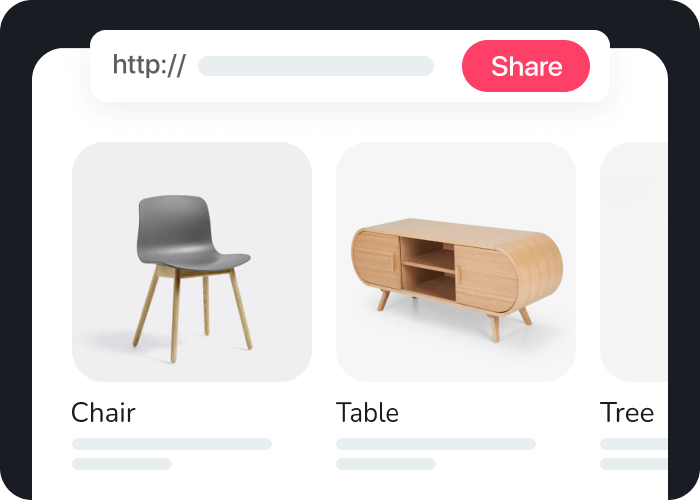Click the Table product title
700x500 pixels.
(x=367, y=412)
